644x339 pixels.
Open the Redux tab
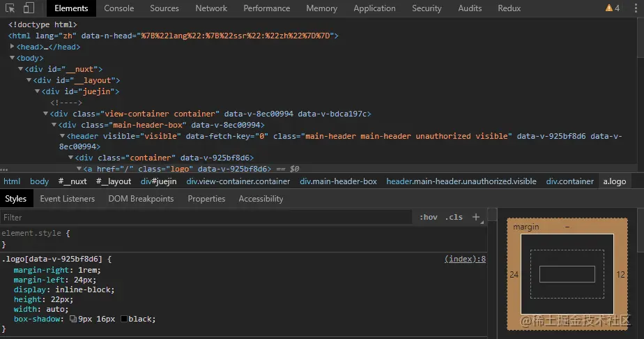click(x=509, y=8)
